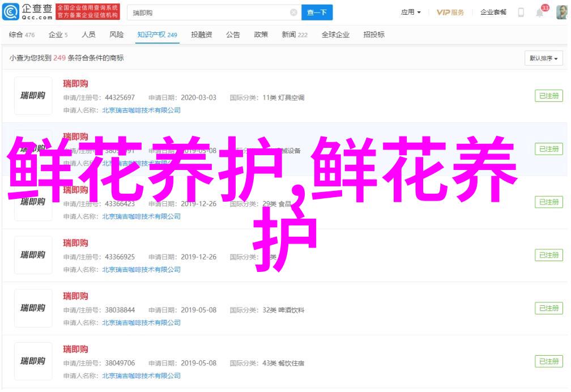This screenshot has width=571, height=392.
Task: Open applicant link in the 44325697 row
Action: click(141, 110)
